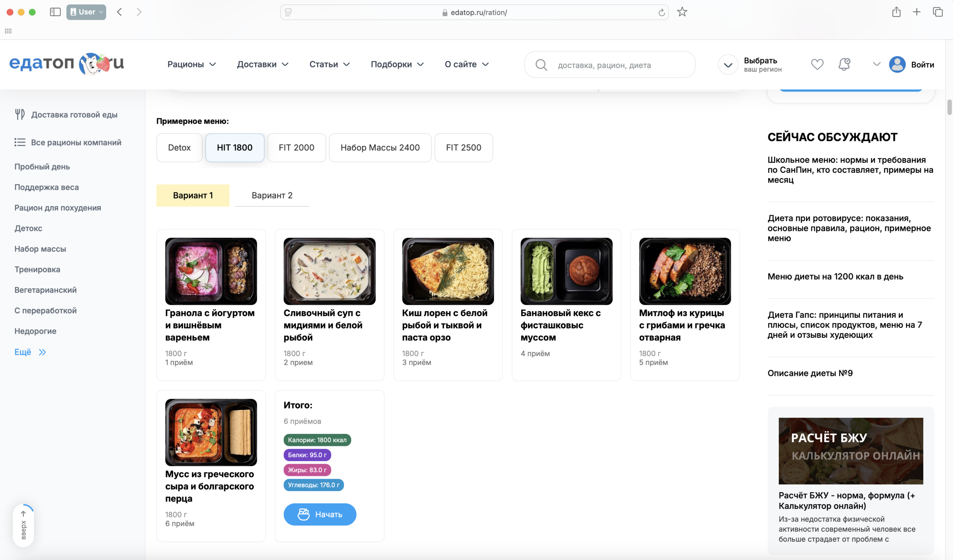
Task: Click the user avatar icon beside Войти
Action: click(x=897, y=65)
